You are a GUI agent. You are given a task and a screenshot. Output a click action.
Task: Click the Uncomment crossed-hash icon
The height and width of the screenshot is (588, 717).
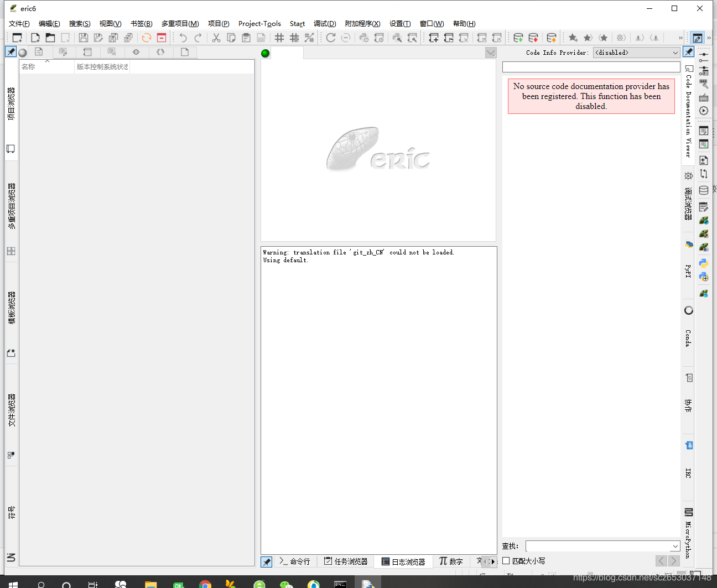tap(294, 38)
